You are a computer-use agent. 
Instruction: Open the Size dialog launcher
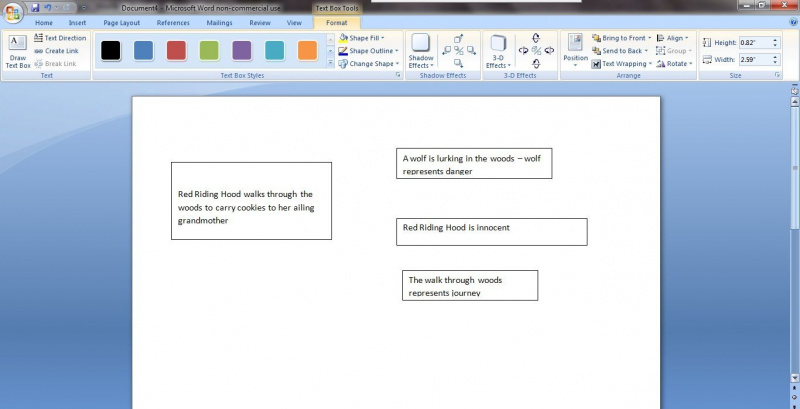pyautogui.click(x=778, y=75)
